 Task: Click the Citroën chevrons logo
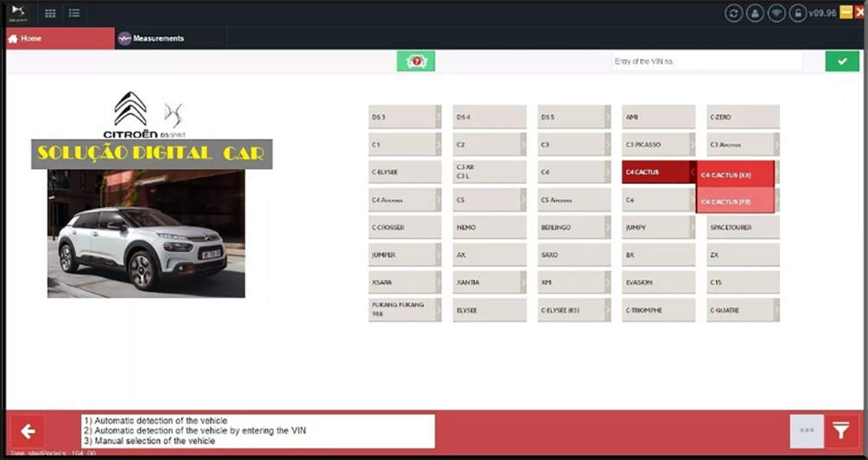click(130, 109)
